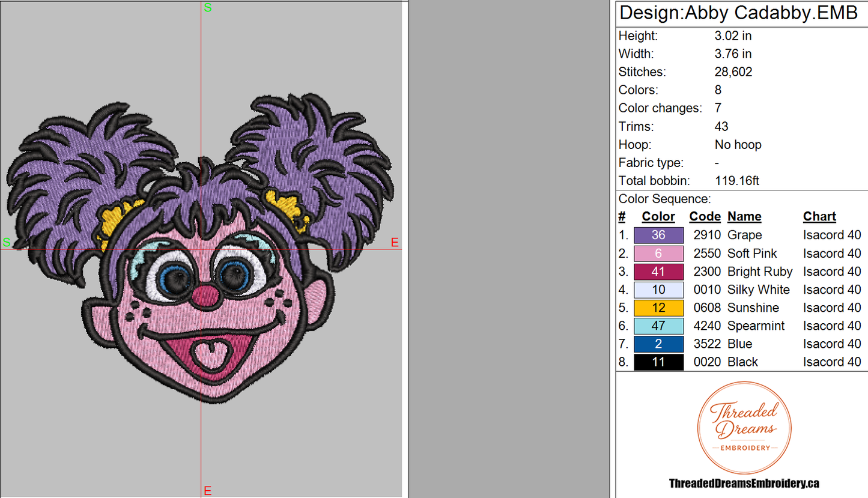Click the green S marker on left edge
The width and height of the screenshot is (868, 498).
[7, 242]
